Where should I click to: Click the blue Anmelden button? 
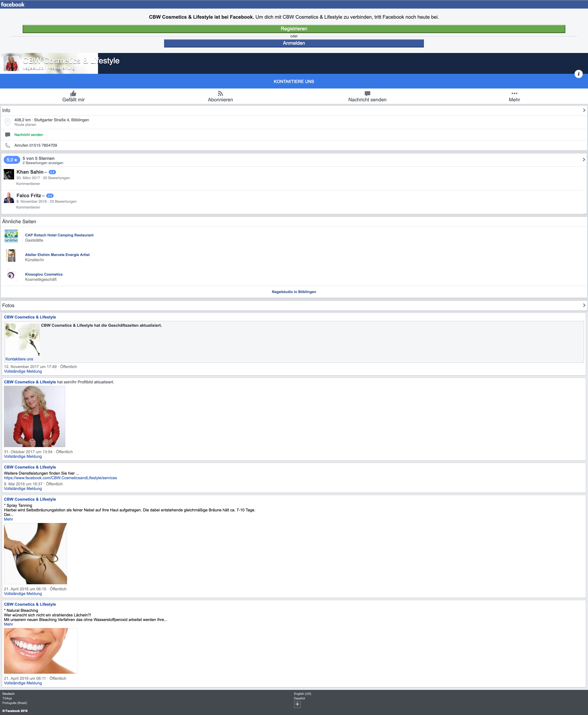tap(294, 43)
